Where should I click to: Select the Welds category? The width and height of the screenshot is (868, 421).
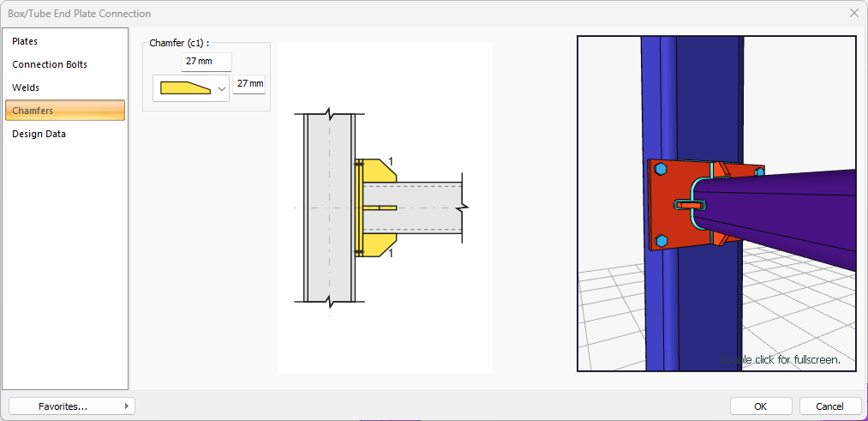26,87
